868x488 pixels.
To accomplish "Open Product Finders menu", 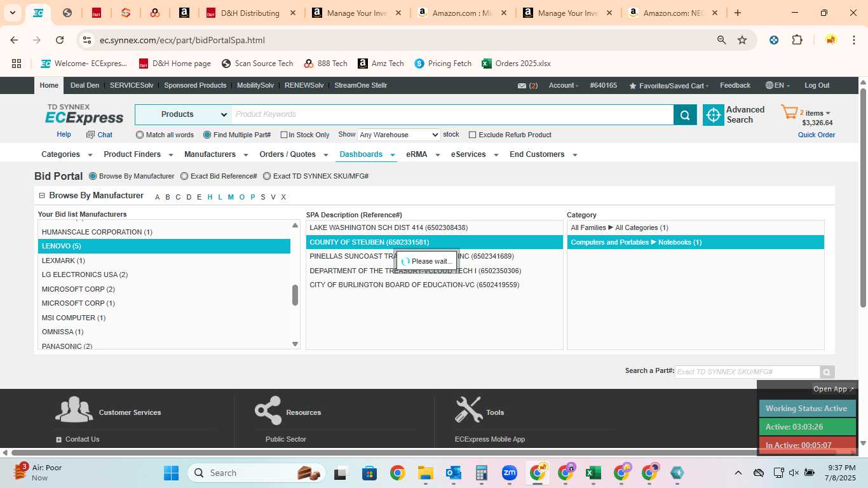I will click(138, 154).
